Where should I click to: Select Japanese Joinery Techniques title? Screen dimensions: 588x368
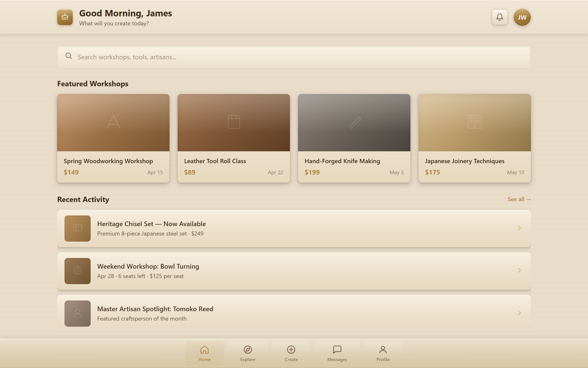464,161
